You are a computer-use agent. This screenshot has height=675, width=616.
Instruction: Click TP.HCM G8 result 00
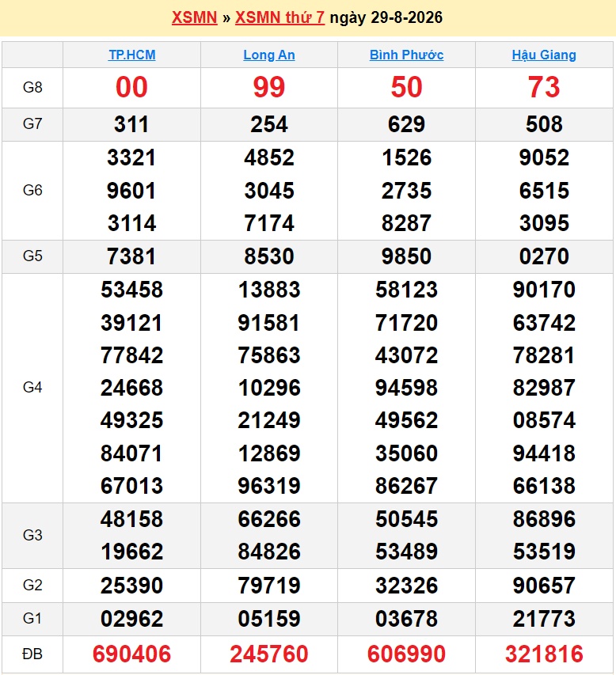pos(131,87)
